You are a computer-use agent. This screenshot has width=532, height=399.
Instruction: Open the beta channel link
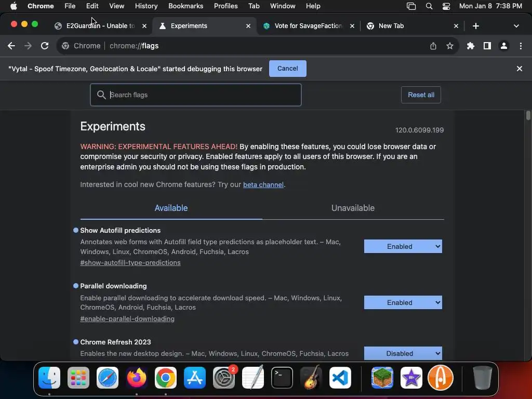click(263, 185)
